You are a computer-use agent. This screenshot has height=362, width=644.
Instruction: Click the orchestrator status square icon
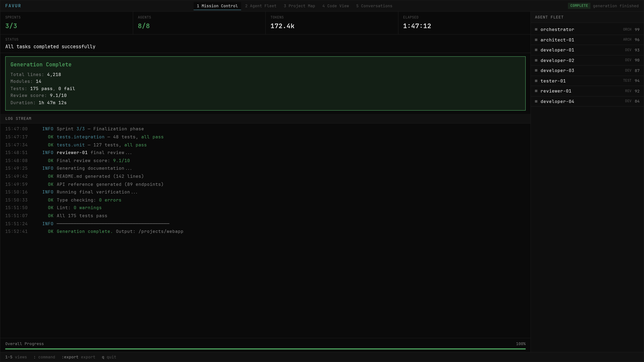tap(536, 30)
